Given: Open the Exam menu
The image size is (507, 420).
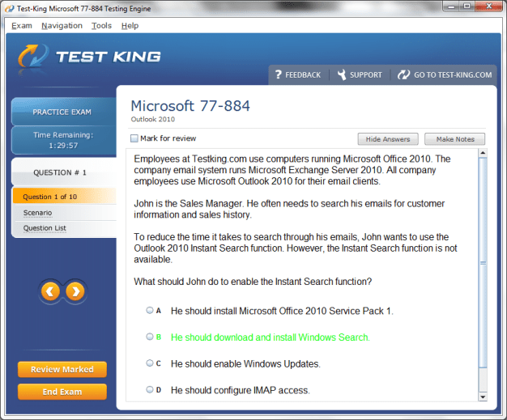Looking at the screenshot, I should pos(22,26).
